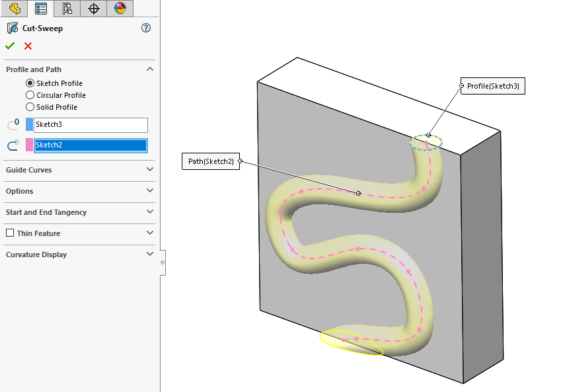This screenshot has height=392, width=563.
Task: Click the sweep profile selection icon
Action: 13,124
